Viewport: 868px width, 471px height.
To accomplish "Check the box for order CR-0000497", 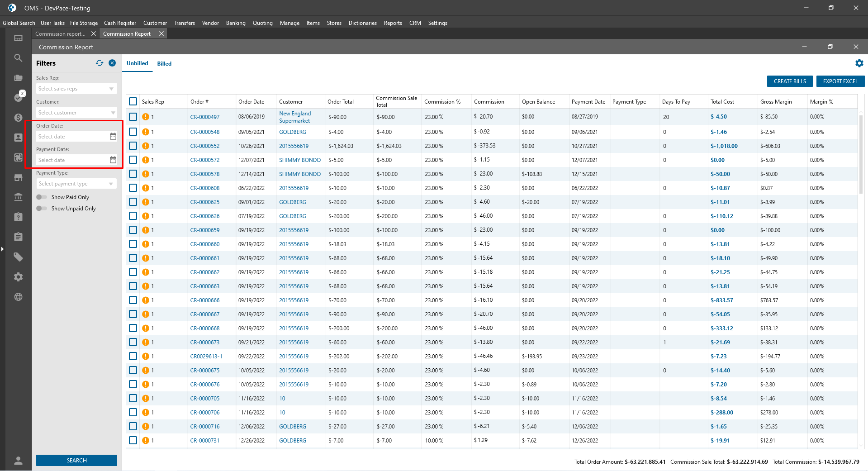I will point(133,117).
